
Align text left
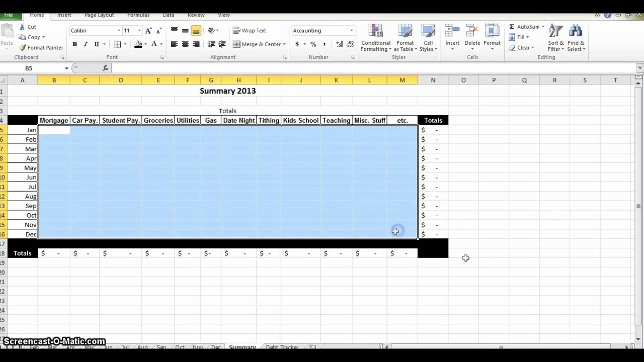(174, 44)
